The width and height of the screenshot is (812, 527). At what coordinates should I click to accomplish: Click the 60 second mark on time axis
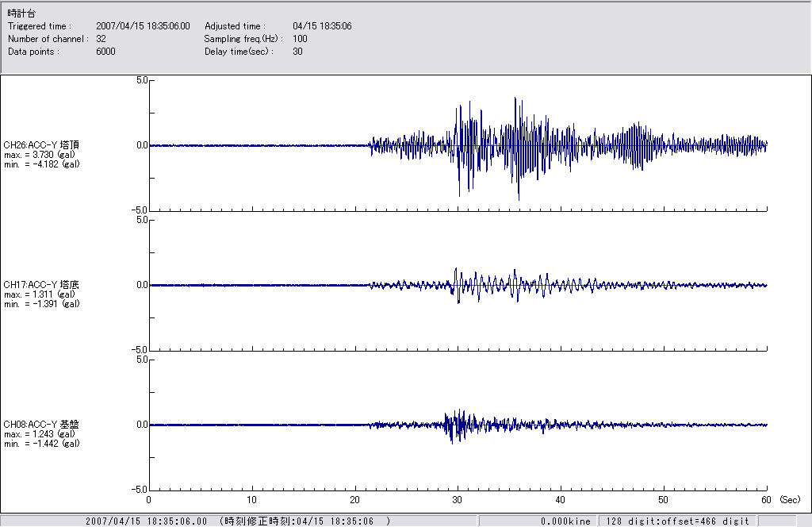pyautogui.click(x=766, y=501)
